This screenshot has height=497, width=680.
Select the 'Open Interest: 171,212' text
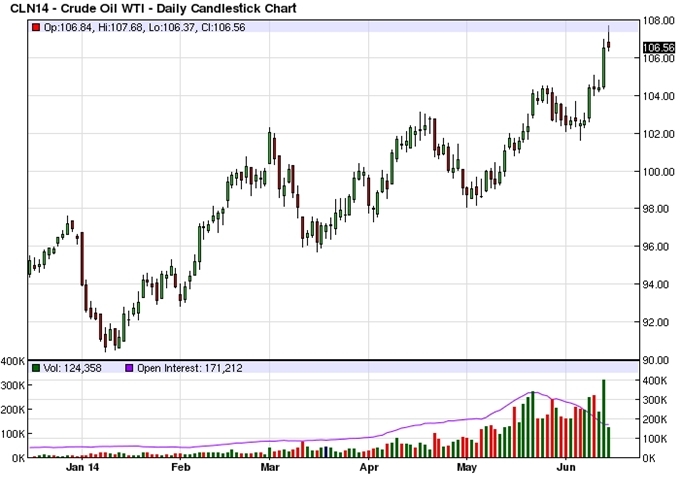pos(190,368)
